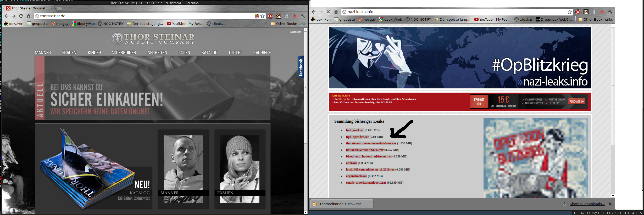Screen dimensions: 644x215
Task: Open Other Bookmarks folder in left browser
Action: [x=288, y=24]
